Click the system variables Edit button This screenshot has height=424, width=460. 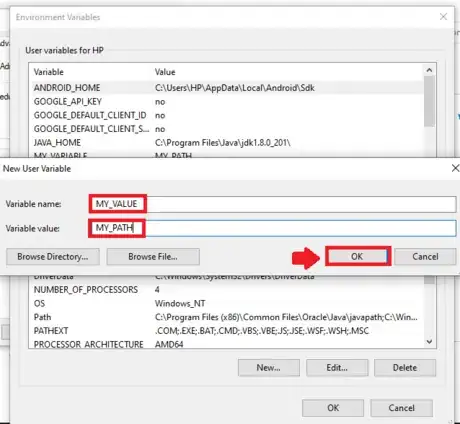tap(337, 368)
